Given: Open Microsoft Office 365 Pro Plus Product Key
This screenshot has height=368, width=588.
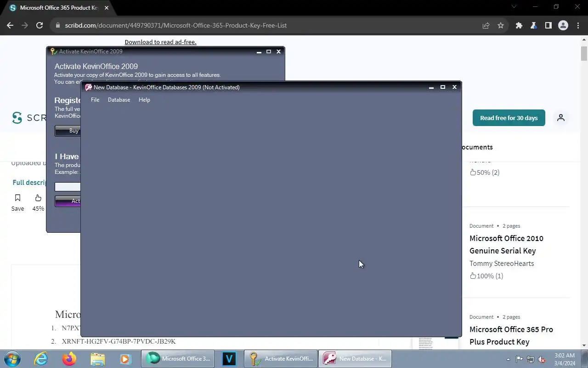Looking at the screenshot, I should click(511, 336).
